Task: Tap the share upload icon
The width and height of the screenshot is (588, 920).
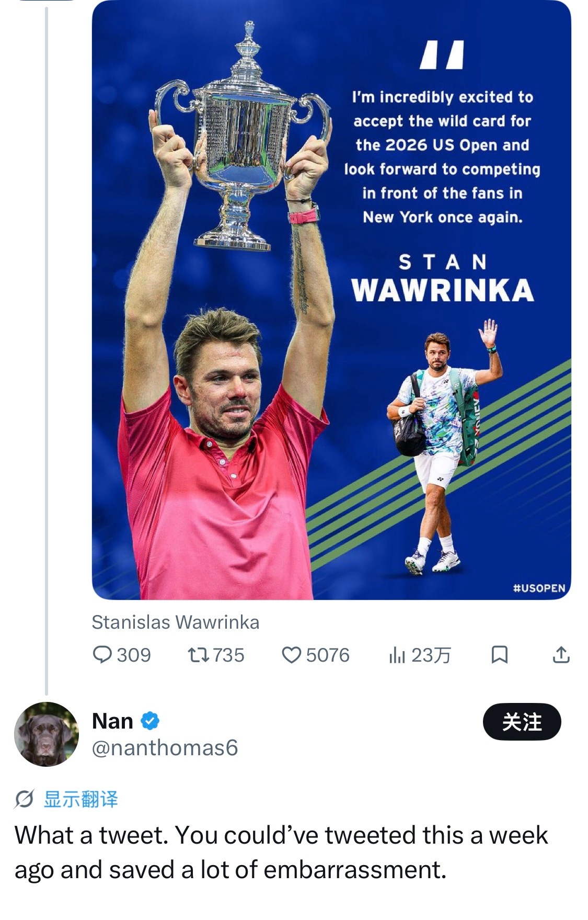Action: (x=561, y=654)
